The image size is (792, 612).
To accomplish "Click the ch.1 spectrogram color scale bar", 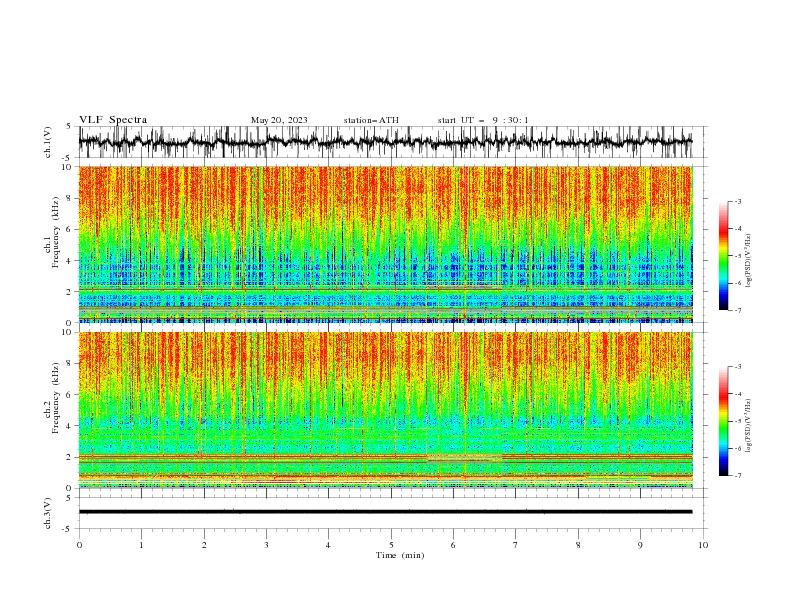I will tap(723, 256).
